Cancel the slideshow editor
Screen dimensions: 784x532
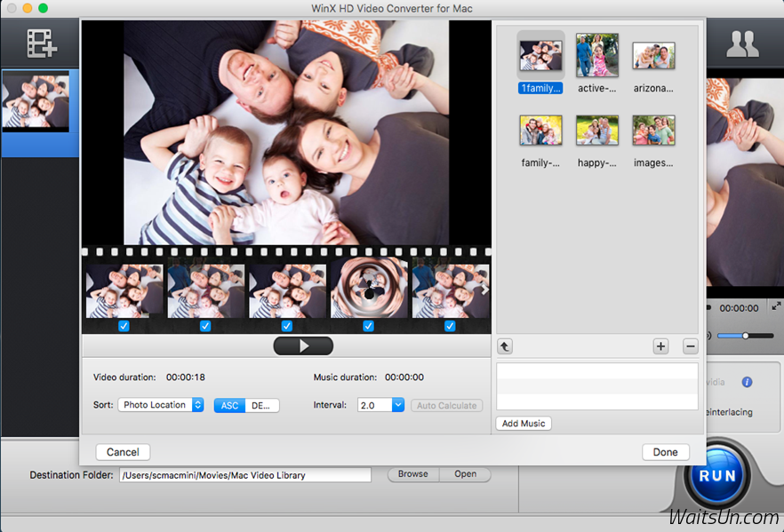coord(122,452)
